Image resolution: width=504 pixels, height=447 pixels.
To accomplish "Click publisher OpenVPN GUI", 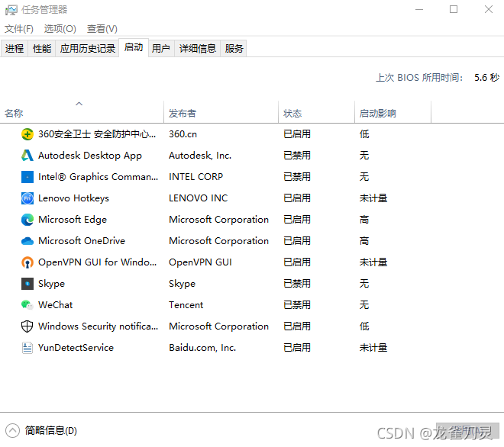I will [200, 262].
